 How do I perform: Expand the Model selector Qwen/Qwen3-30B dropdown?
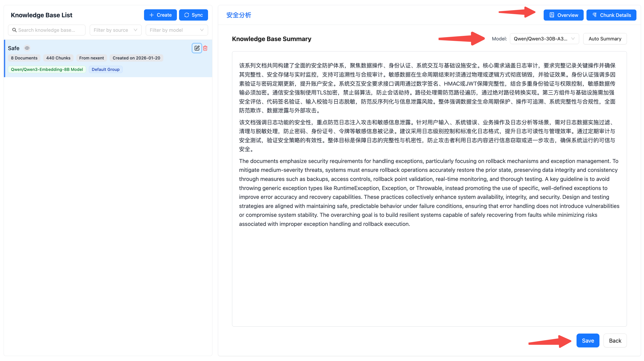(544, 39)
